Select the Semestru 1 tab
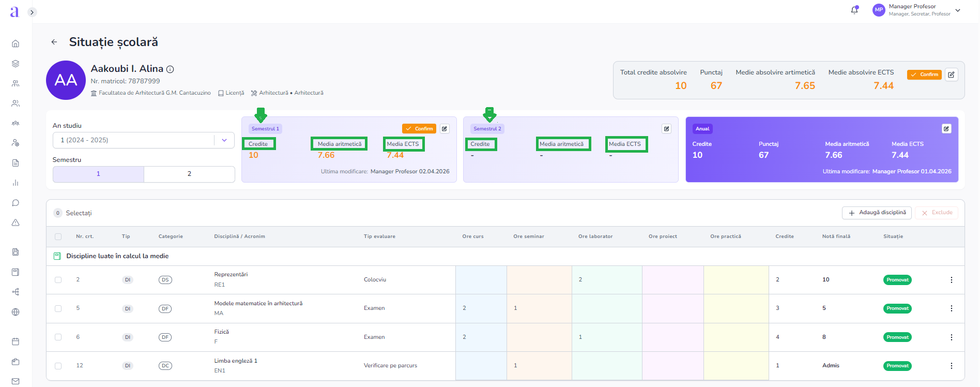The image size is (980, 387). 98,174
